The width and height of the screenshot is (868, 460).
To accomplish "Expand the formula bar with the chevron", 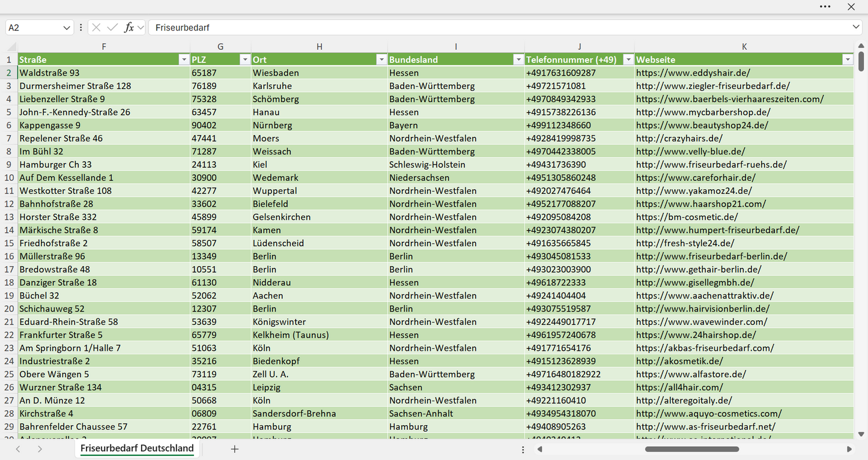I will tap(856, 28).
